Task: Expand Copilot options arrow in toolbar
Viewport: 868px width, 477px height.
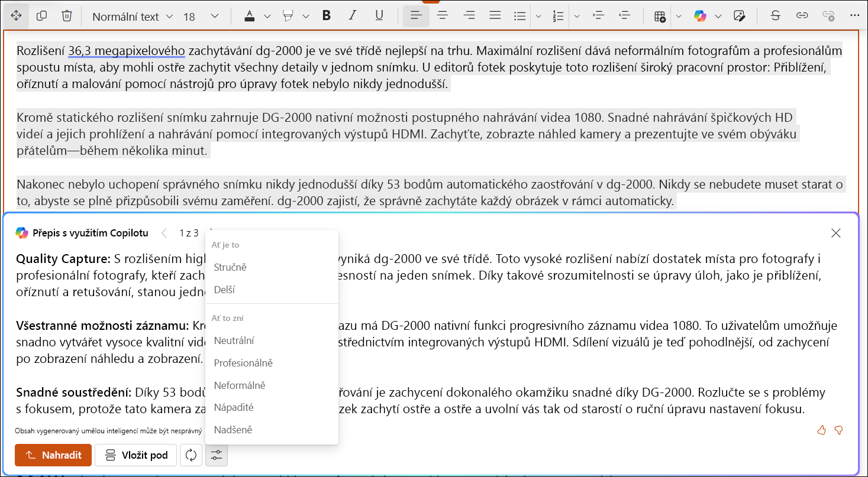Action: [x=718, y=17]
